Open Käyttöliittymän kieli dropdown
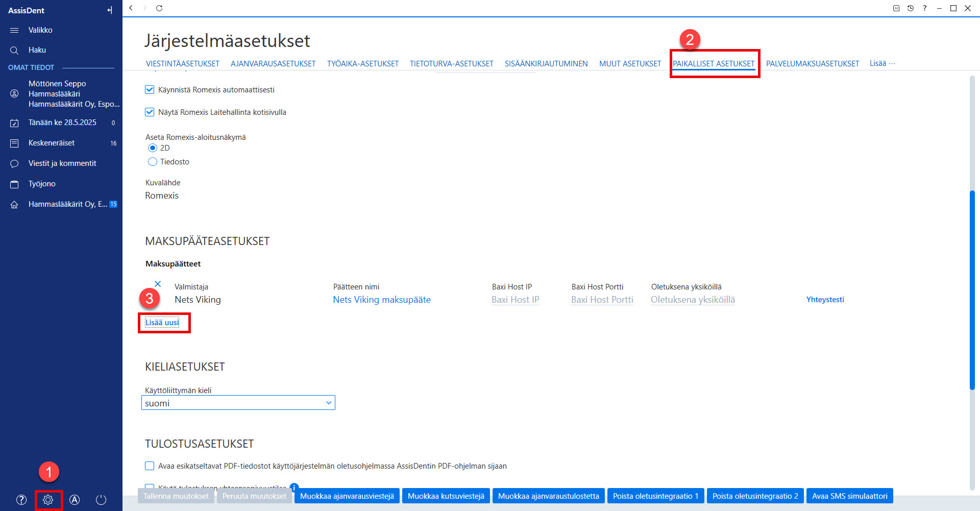 tap(238, 403)
